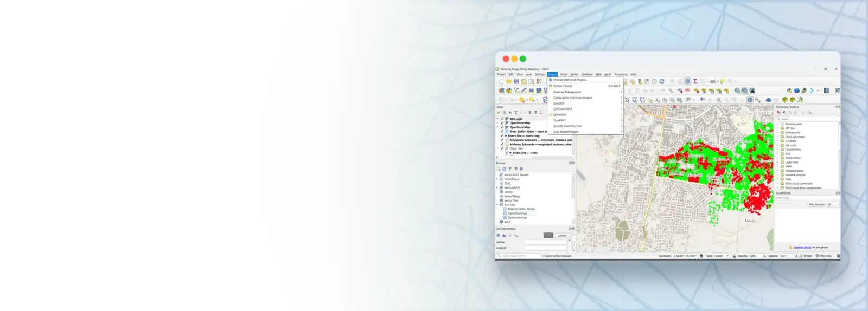
Task: Select Manage and Install Plugins entry
Action: pyautogui.click(x=585, y=80)
